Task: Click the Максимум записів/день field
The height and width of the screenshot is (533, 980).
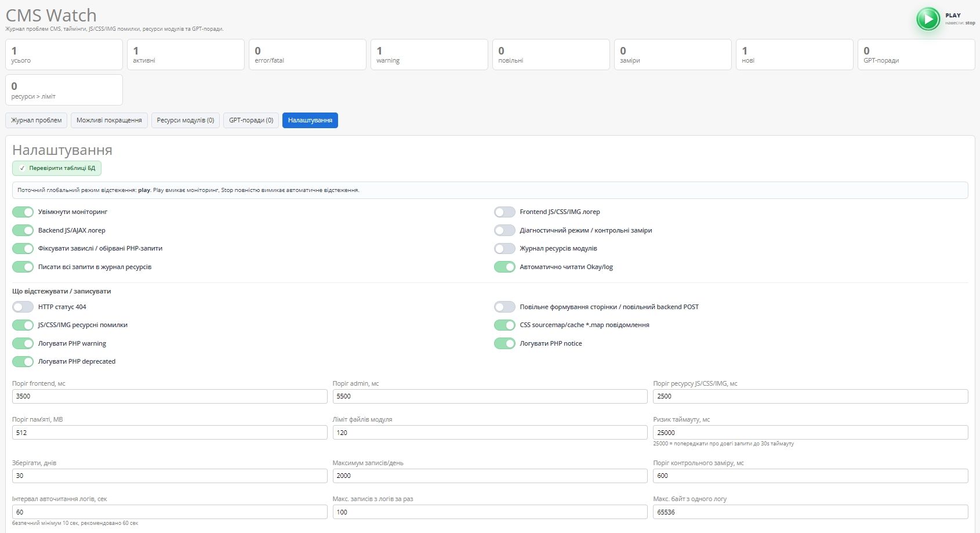Action: point(490,476)
